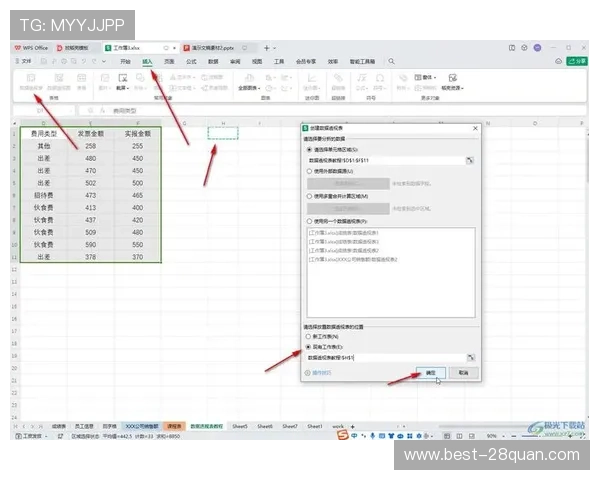Select the 'Existing worksheet' radio button

308,347
